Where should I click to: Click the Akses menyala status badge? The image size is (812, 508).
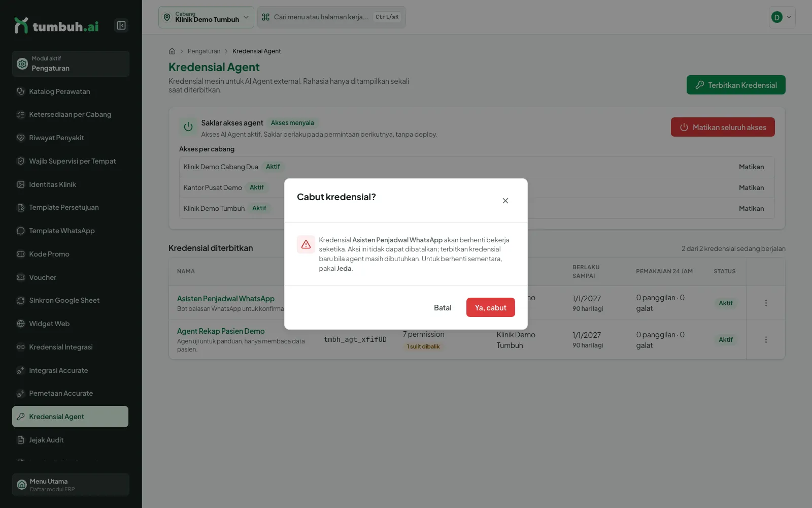tap(292, 123)
